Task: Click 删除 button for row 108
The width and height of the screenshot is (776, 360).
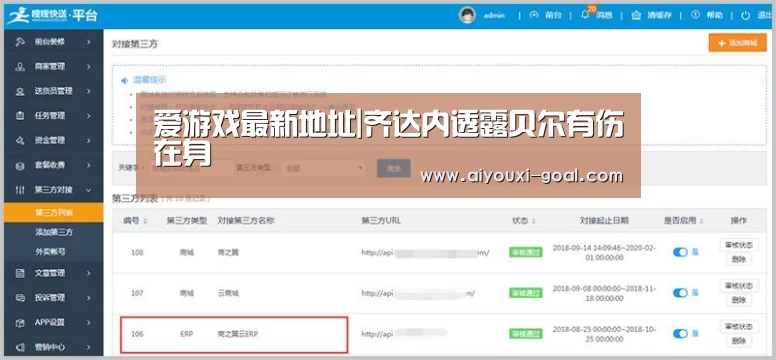Action: tap(738, 259)
